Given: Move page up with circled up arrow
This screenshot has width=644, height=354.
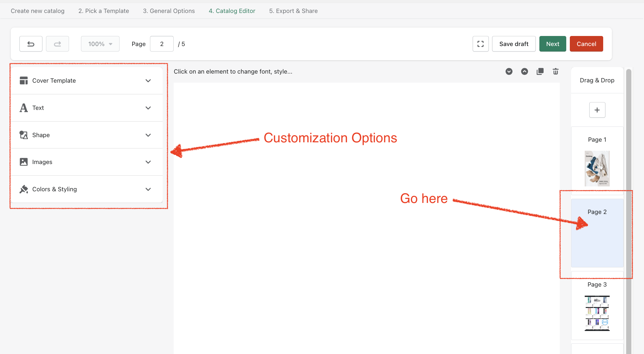Looking at the screenshot, I should [524, 71].
